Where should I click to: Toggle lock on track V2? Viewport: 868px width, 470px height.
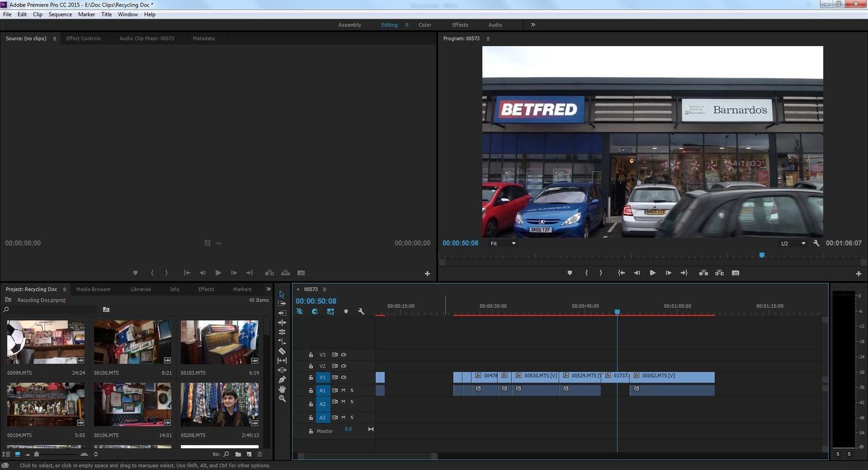[311, 366]
